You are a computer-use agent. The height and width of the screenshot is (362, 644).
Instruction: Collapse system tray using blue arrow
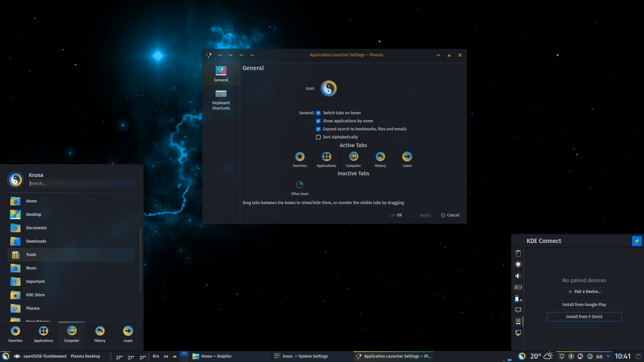(608, 356)
